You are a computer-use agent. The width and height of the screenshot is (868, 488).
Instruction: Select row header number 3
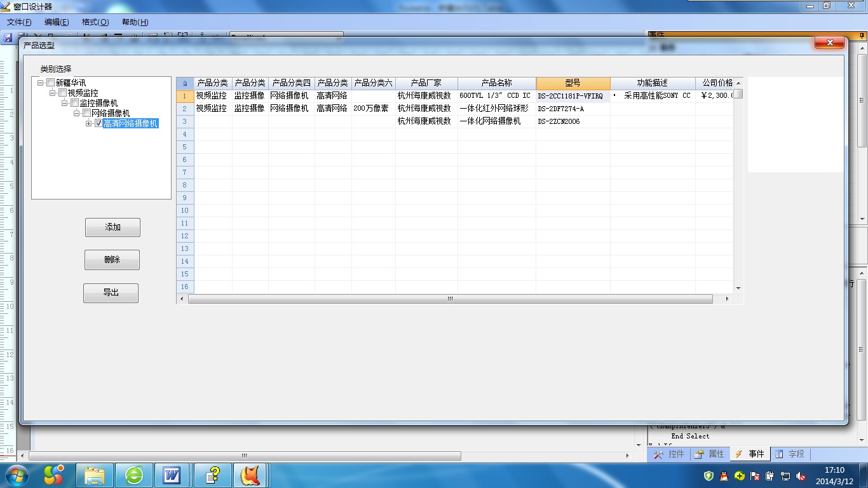(x=185, y=121)
